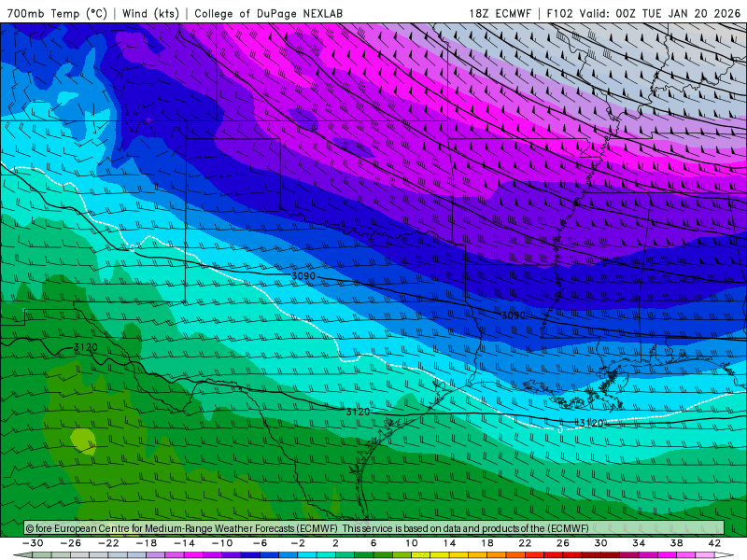Click the '0' label on dashed line near 3120
This screenshot has height=560, width=747.
tap(560, 429)
